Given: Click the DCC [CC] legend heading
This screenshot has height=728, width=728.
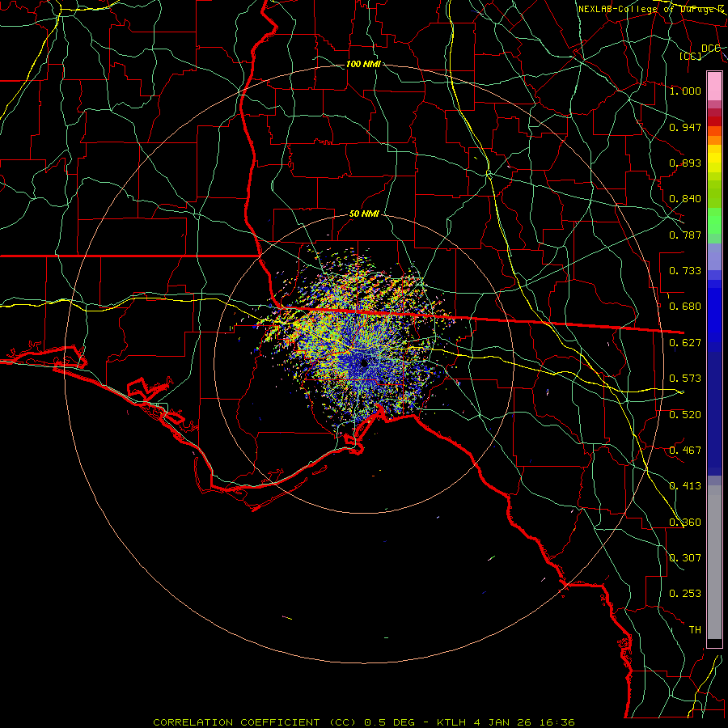Looking at the screenshot, I should point(700,52).
